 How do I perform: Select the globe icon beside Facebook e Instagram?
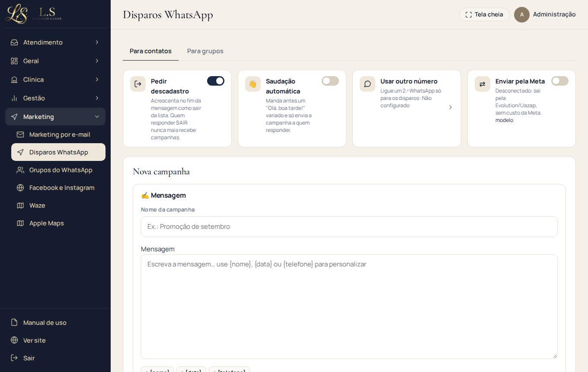click(20, 188)
